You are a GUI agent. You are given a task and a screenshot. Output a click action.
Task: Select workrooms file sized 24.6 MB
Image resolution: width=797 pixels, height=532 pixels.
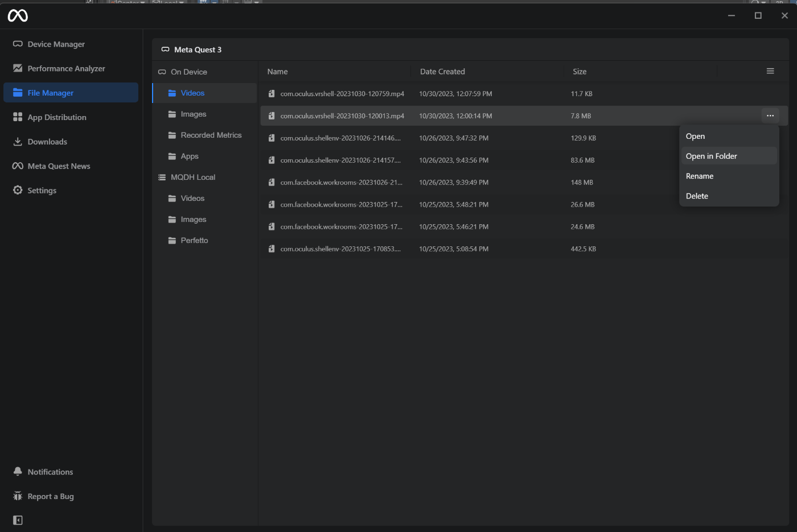coord(524,226)
